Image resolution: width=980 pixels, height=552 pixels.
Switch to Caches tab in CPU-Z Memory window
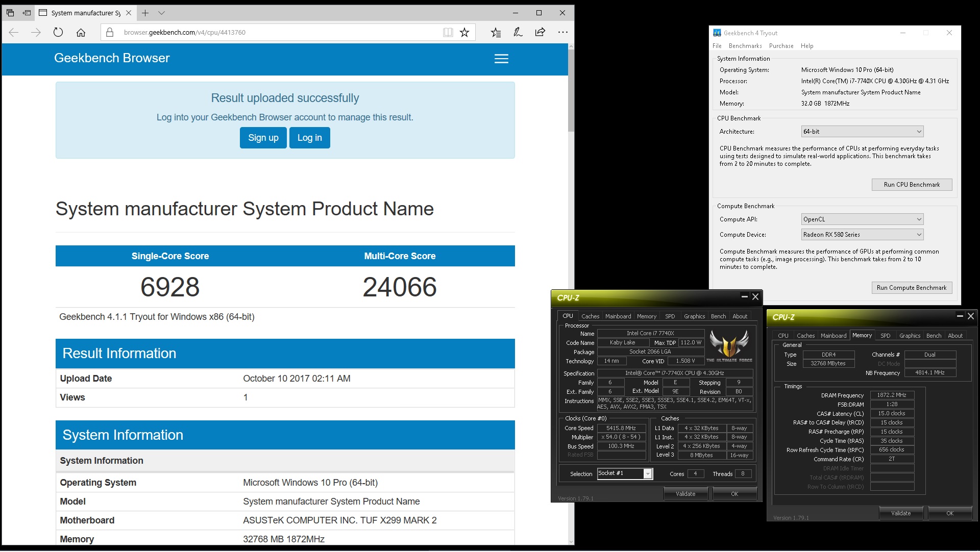[805, 336]
